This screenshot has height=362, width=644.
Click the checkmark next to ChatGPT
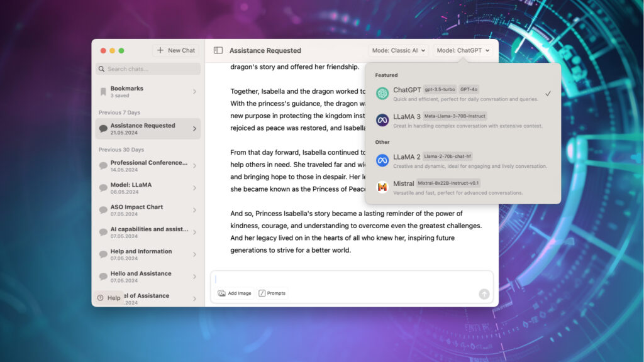(548, 94)
